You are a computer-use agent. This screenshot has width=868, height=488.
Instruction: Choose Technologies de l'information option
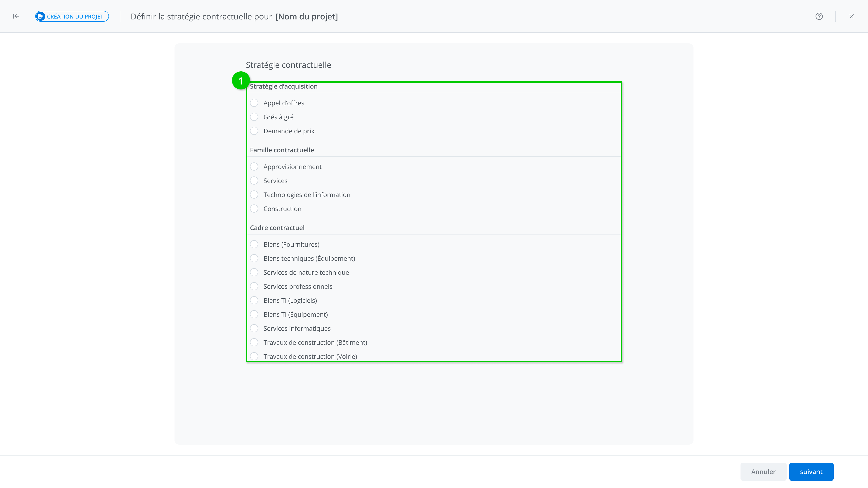pos(254,195)
